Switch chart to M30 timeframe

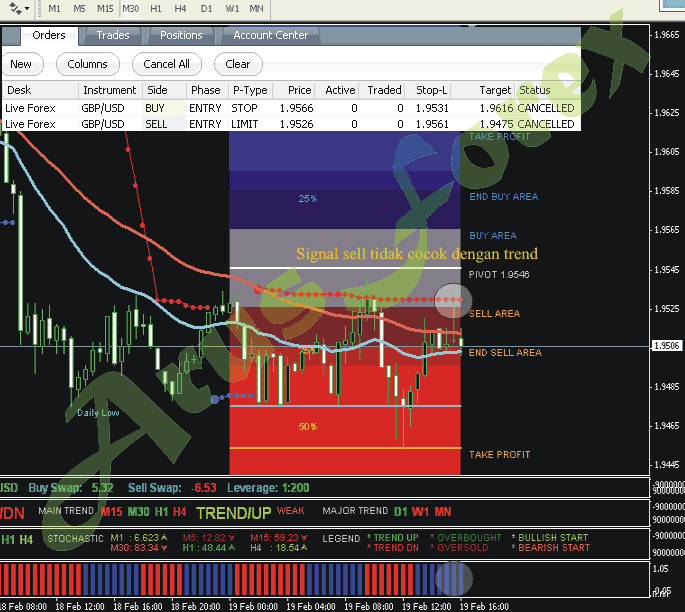click(x=131, y=8)
